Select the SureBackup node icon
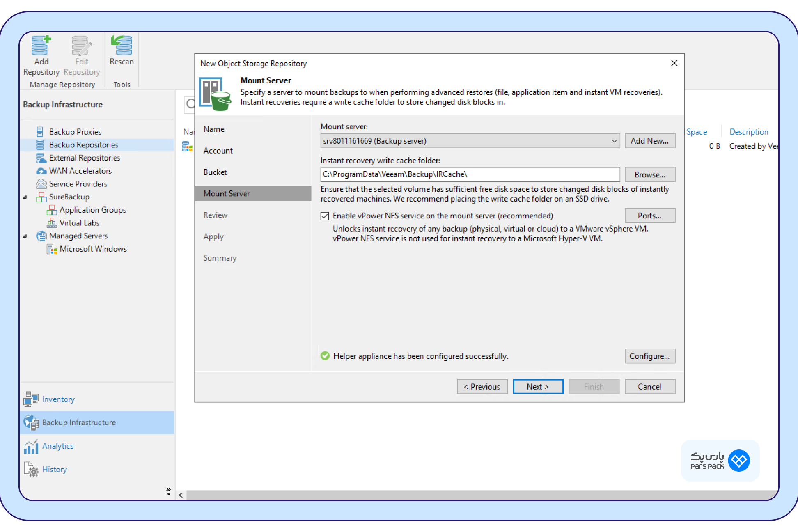Image resolution: width=798 pixels, height=532 pixels. (41, 197)
